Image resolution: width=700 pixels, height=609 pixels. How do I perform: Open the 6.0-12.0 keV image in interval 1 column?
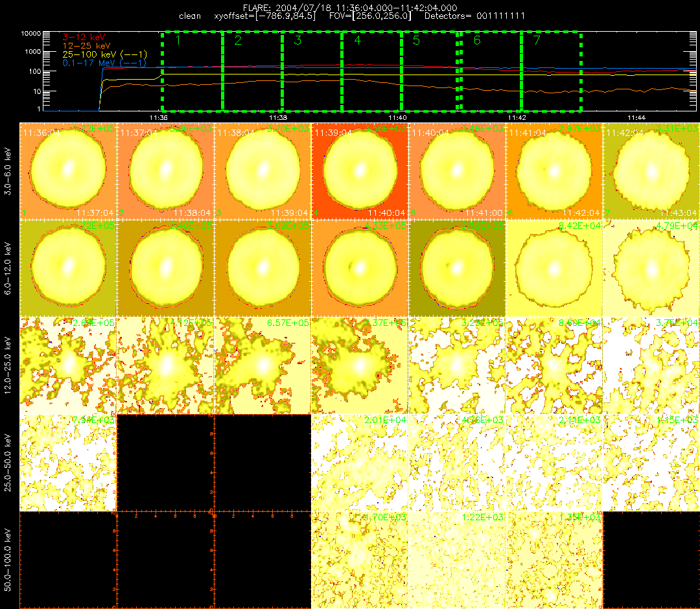coord(68,268)
